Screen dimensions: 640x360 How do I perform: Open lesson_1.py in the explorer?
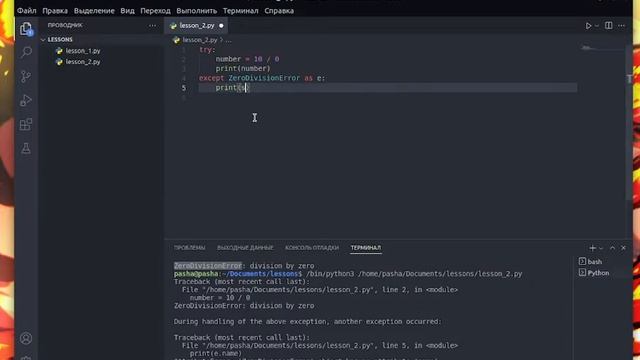coord(83,51)
